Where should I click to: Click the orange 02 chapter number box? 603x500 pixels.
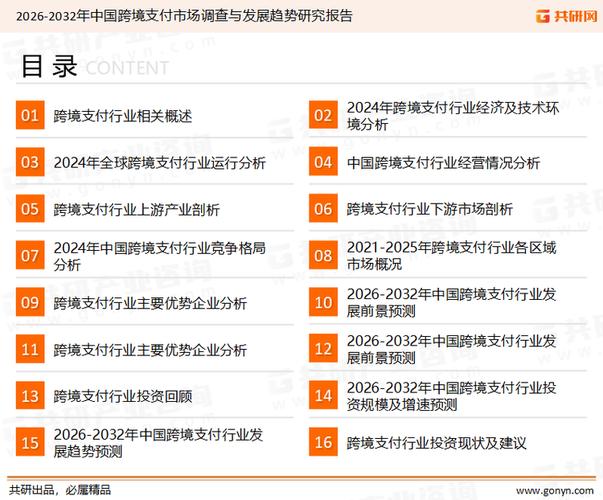323,115
